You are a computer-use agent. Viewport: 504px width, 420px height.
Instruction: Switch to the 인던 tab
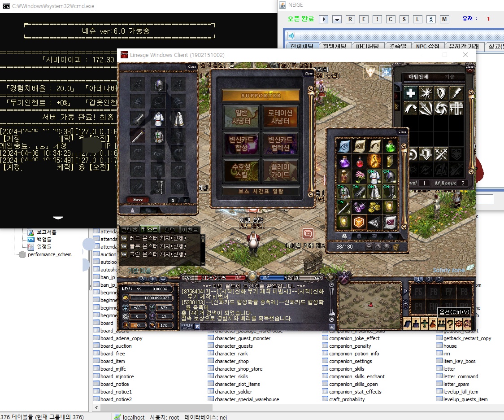[169, 230]
